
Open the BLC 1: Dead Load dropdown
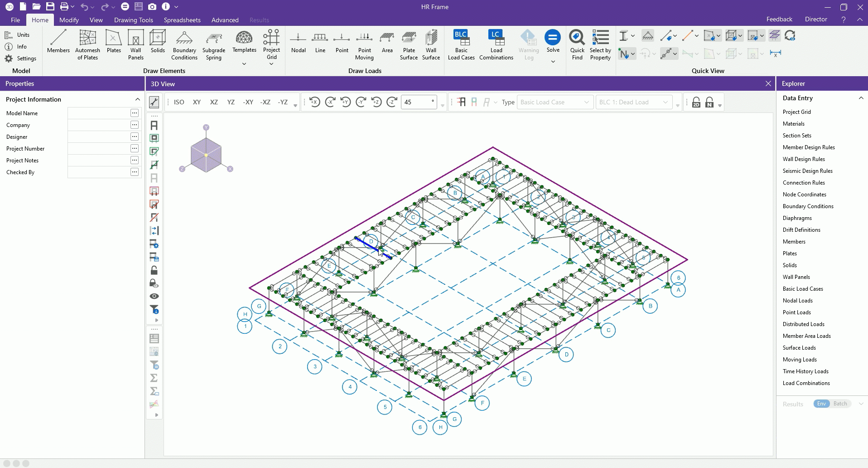(633, 102)
